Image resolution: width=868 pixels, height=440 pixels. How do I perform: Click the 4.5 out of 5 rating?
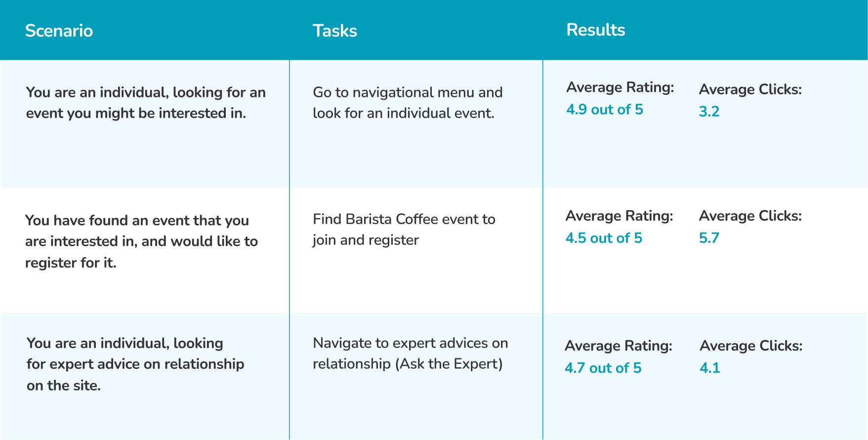point(604,238)
